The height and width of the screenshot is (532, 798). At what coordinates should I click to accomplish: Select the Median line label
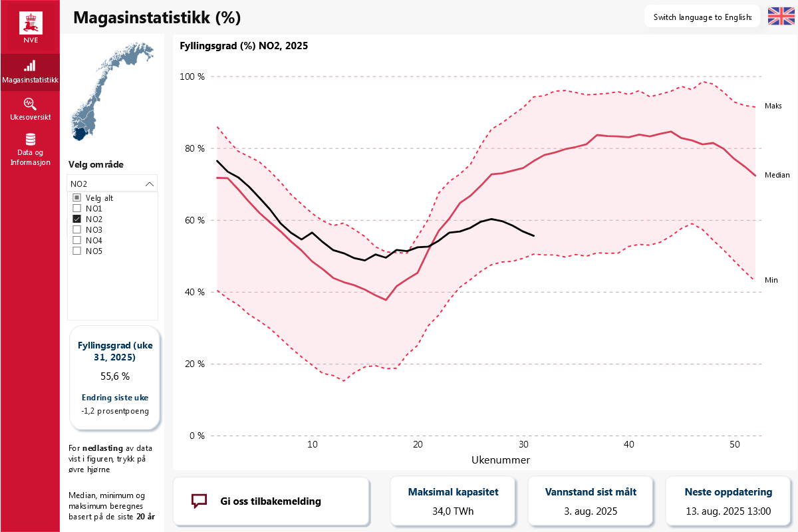pos(777,175)
